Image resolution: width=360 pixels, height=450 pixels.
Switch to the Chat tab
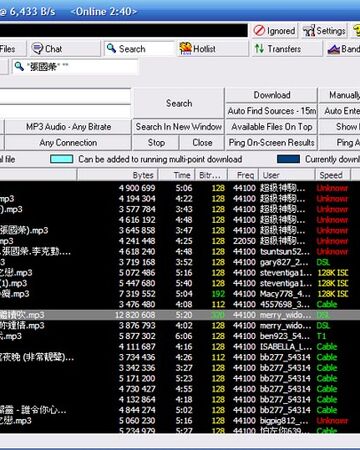pyautogui.click(x=64, y=49)
